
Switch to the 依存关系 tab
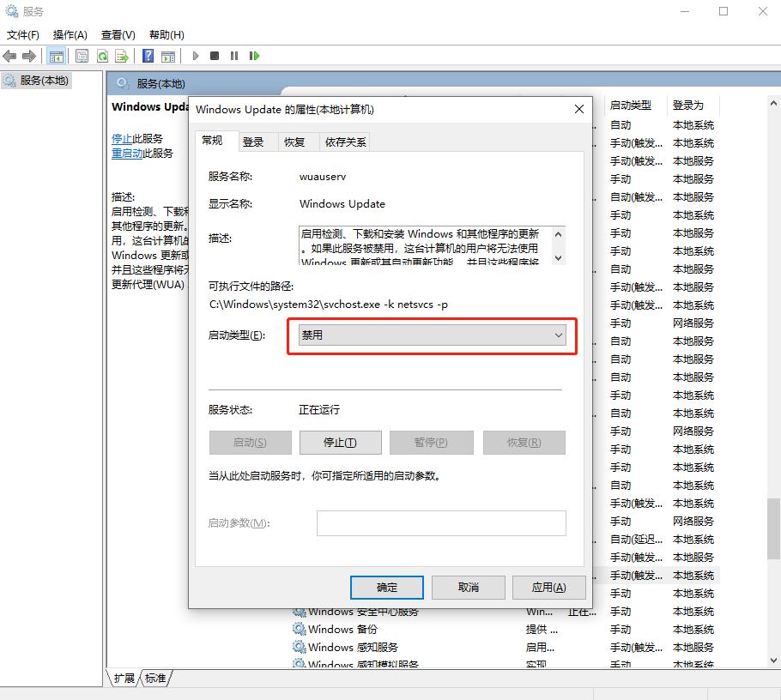pos(344,142)
